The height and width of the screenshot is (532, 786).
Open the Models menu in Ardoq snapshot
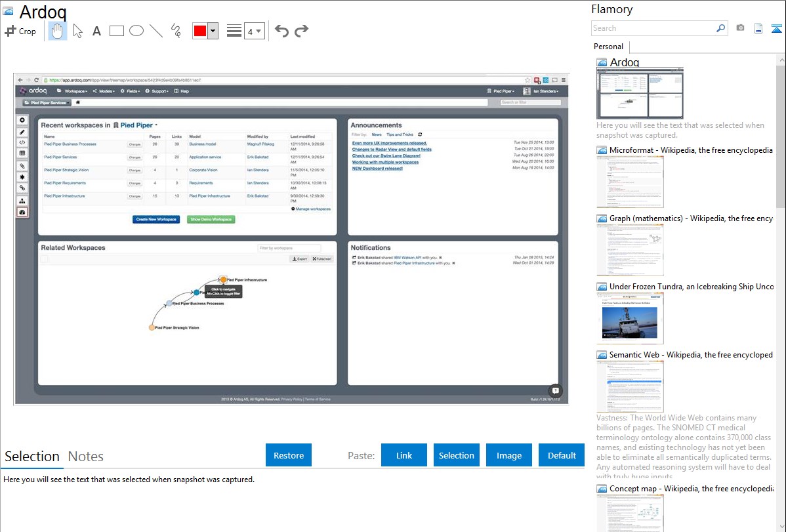tap(104, 91)
